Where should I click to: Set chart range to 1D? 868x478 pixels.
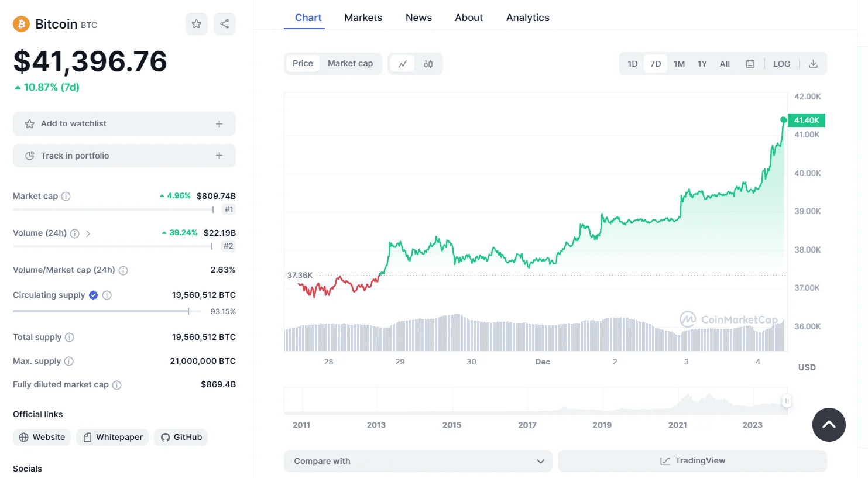click(x=633, y=64)
